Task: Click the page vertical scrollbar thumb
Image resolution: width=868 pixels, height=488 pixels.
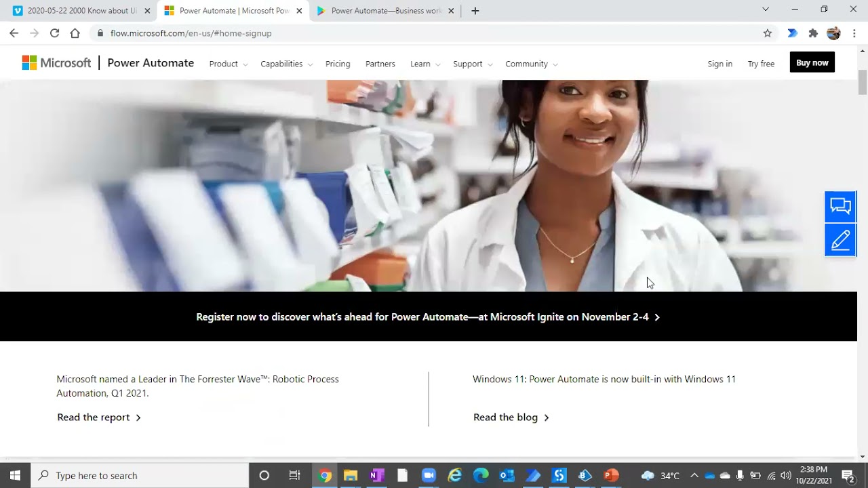Action: pyautogui.click(x=863, y=83)
